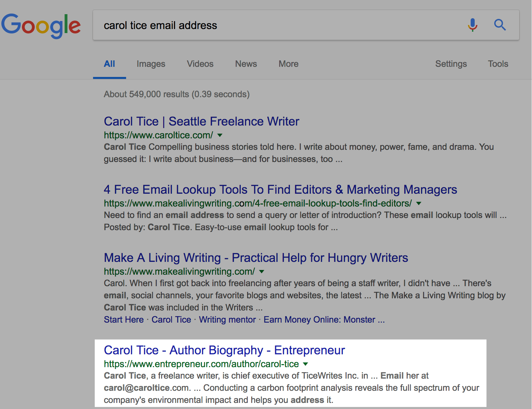Start voice search with microphone icon
Image resolution: width=532 pixels, height=409 pixels.
point(472,25)
